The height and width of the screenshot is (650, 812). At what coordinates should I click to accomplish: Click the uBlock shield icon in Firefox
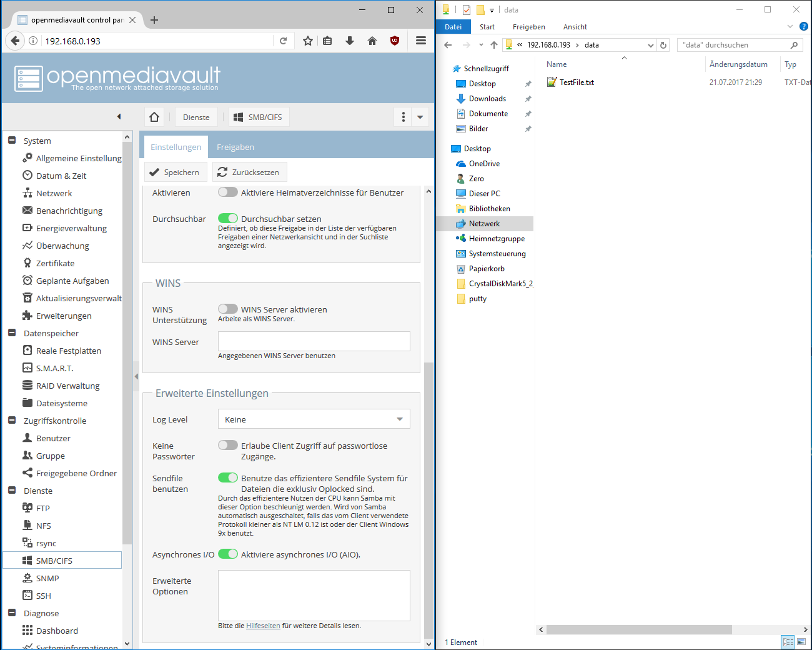coord(394,41)
